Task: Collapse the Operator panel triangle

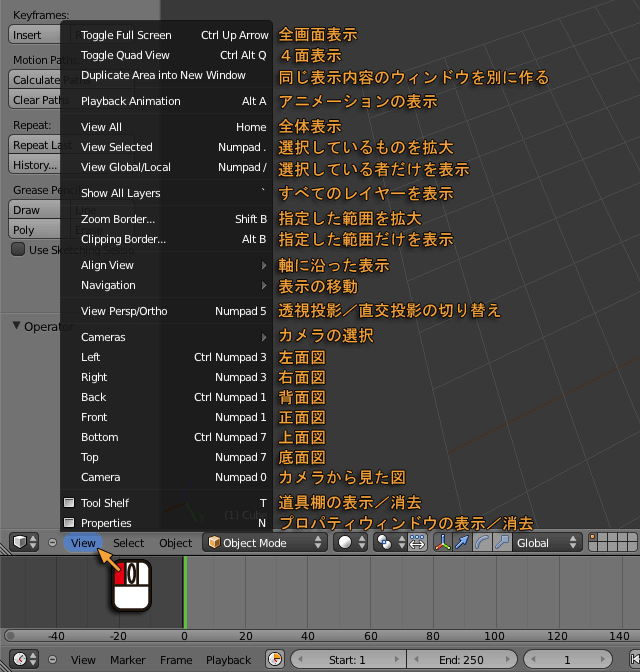Action: pos(16,326)
